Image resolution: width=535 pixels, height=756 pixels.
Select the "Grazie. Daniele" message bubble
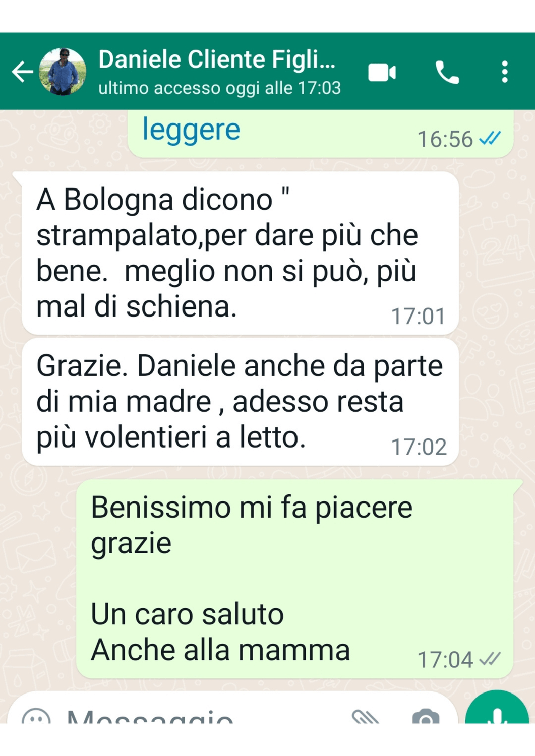241,402
